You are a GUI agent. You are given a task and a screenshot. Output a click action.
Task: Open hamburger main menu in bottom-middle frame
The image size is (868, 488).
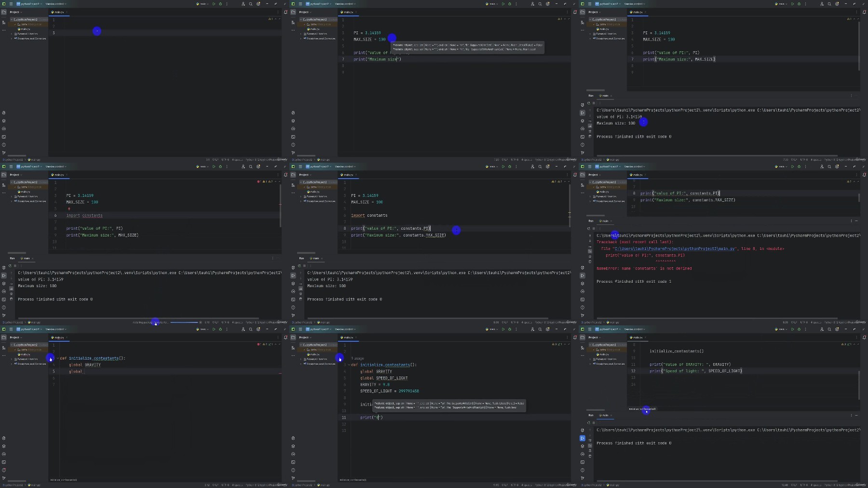tap(300, 329)
